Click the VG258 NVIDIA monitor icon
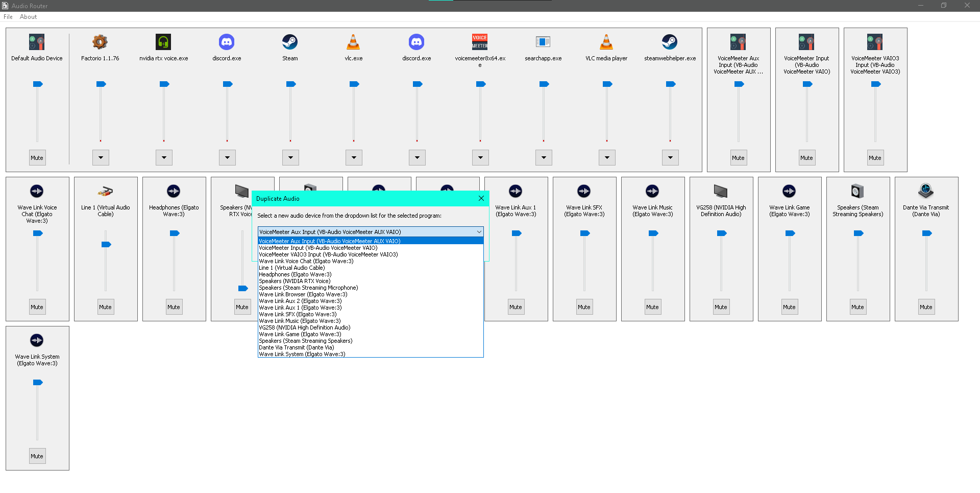980x493 pixels. pyautogui.click(x=721, y=191)
